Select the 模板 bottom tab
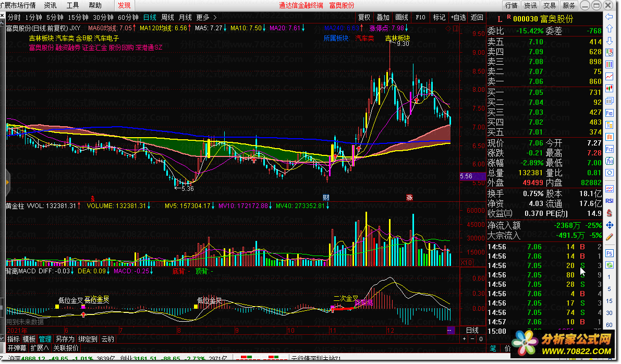 click(29, 339)
